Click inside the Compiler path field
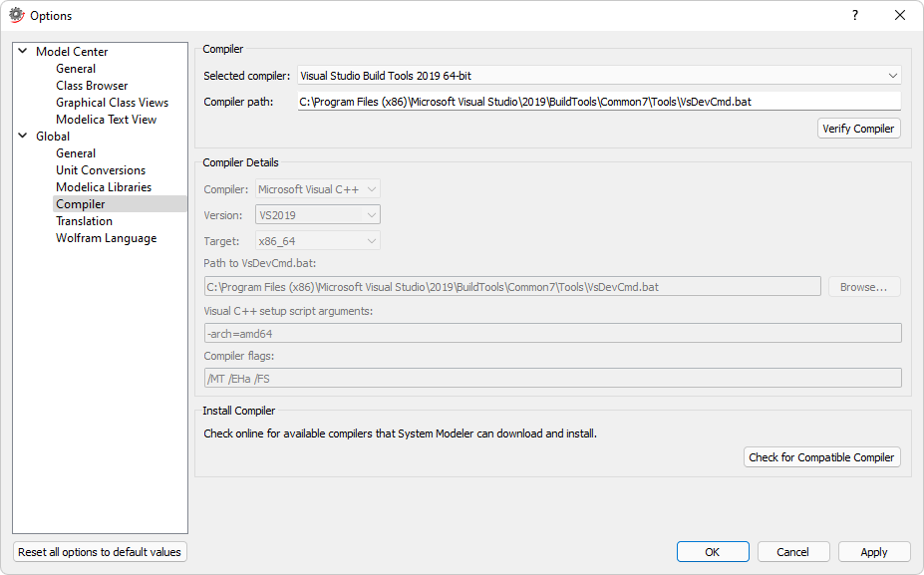The image size is (924, 575). coord(598,102)
